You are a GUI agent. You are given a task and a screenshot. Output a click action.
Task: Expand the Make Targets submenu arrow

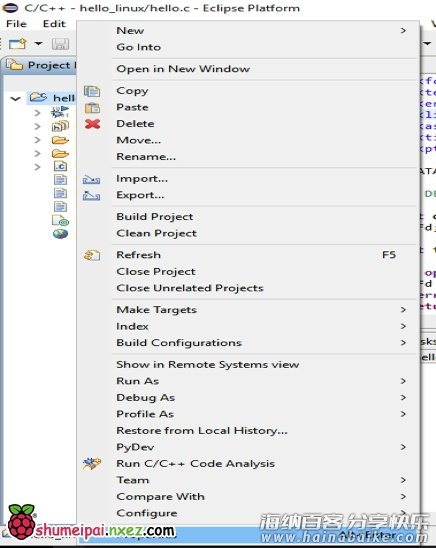pyautogui.click(x=404, y=310)
